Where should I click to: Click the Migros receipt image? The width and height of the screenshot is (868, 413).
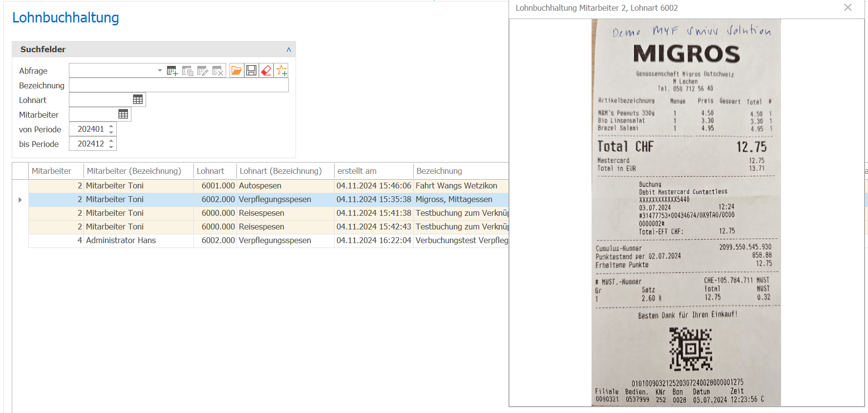click(x=686, y=212)
